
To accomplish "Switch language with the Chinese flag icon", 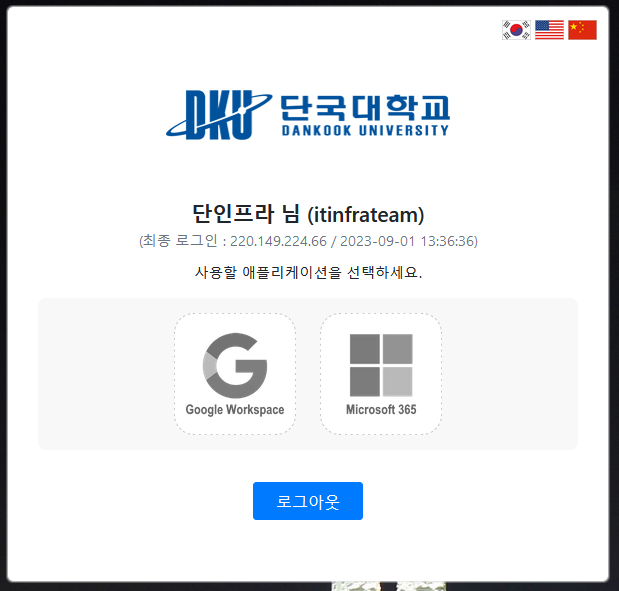I will (x=582, y=30).
